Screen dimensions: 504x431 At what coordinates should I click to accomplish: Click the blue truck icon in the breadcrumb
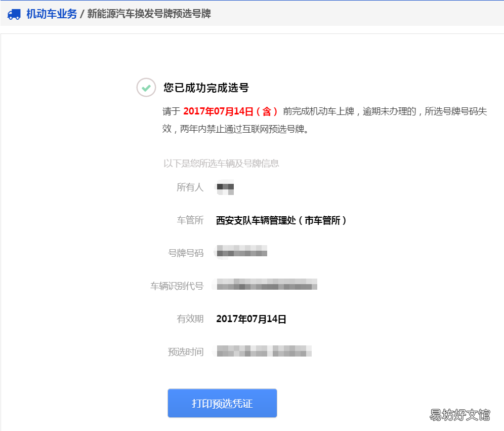[14, 14]
